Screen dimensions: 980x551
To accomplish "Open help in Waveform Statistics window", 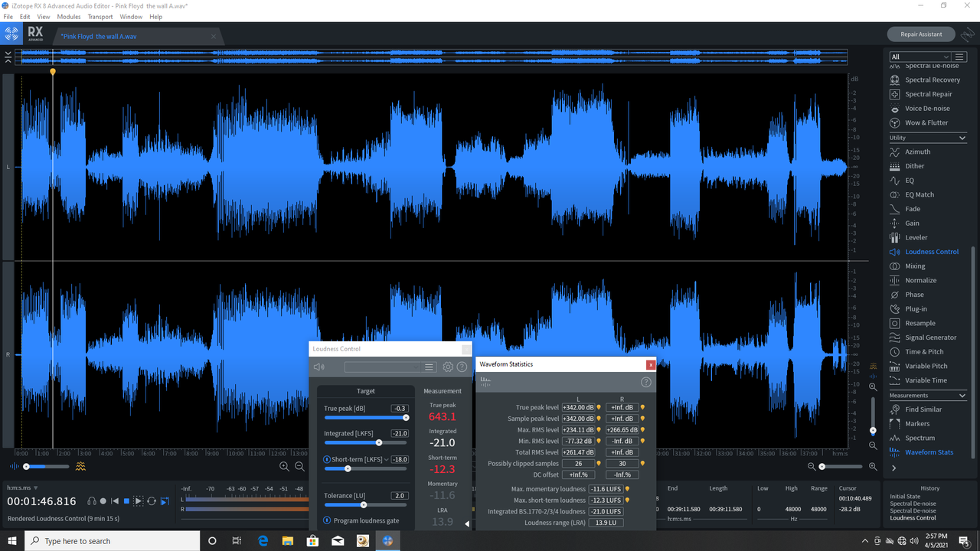I will [x=646, y=382].
